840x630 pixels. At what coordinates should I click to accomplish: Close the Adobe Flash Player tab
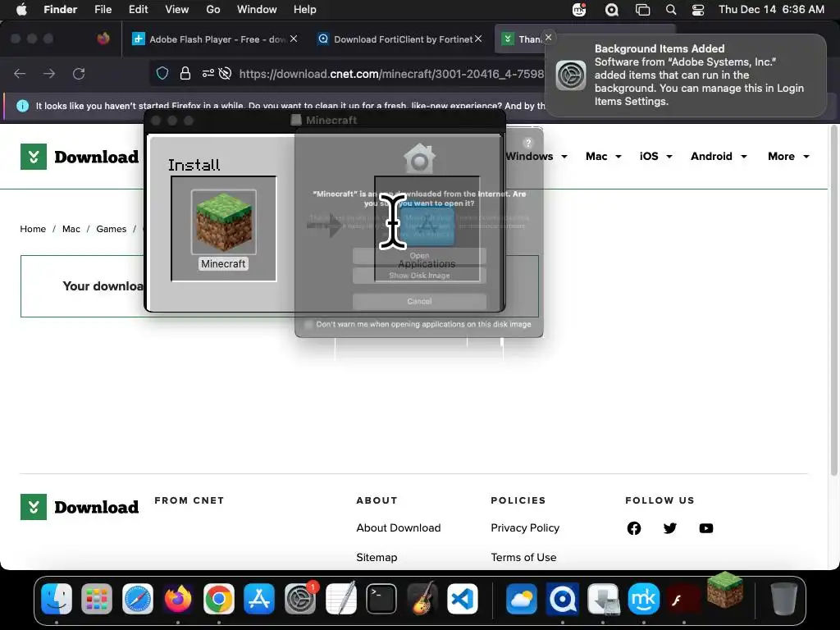pyautogui.click(x=294, y=39)
